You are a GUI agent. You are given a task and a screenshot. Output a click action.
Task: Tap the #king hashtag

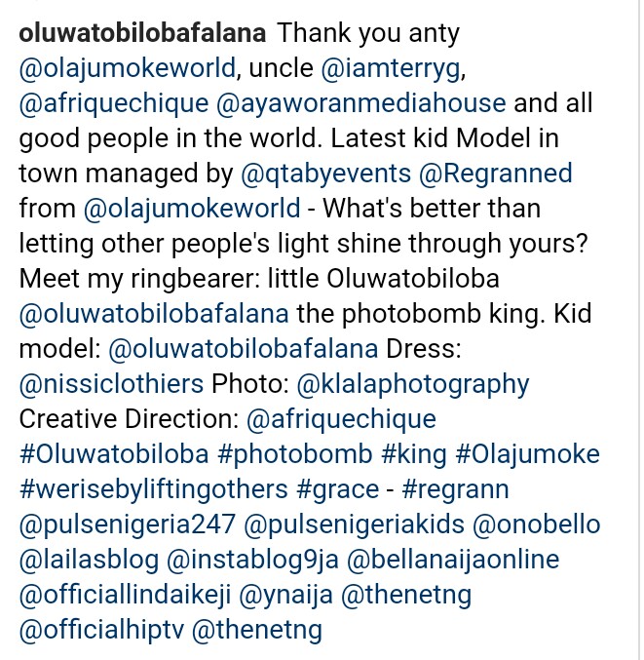(414, 454)
